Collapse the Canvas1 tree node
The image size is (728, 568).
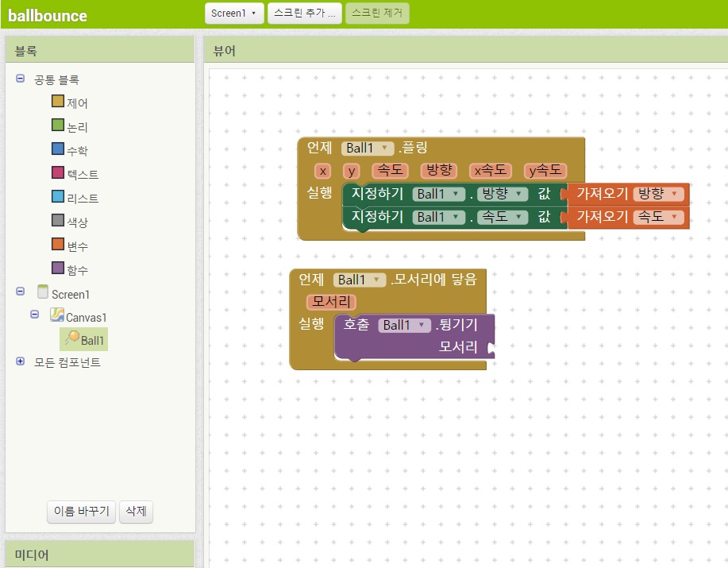[35, 315]
